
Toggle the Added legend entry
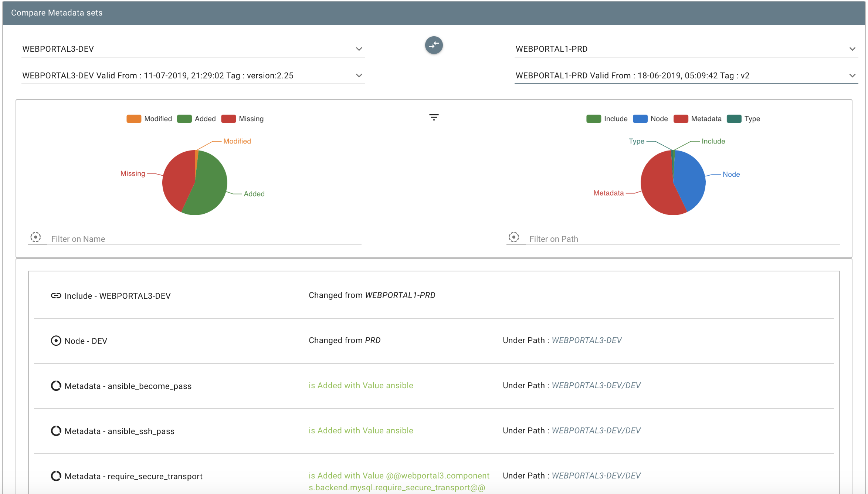click(x=205, y=119)
